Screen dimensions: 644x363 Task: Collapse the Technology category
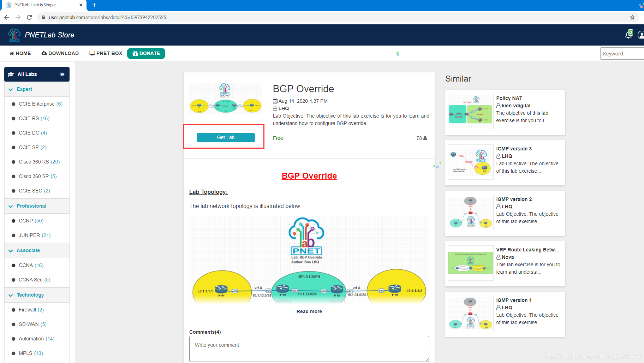coord(37,295)
